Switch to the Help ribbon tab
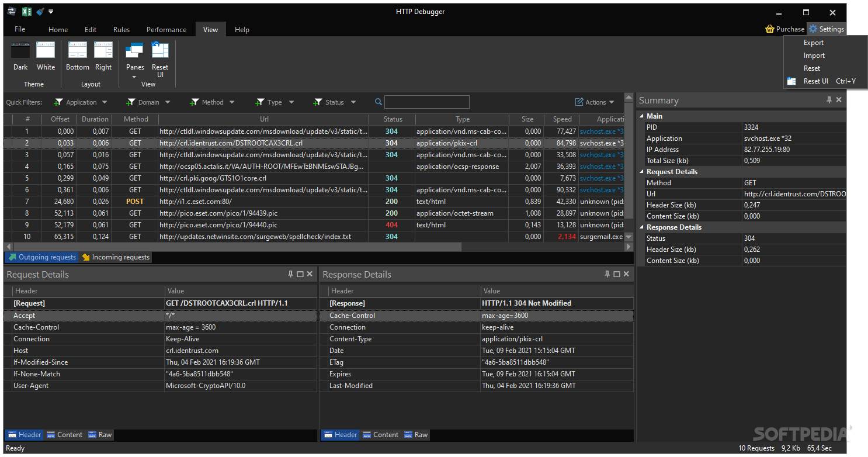Image resolution: width=868 pixels, height=457 pixels. coord(242,30)
